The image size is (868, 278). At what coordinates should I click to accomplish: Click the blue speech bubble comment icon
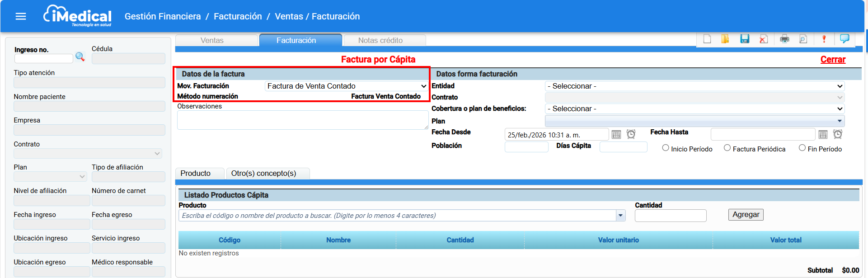844,38
